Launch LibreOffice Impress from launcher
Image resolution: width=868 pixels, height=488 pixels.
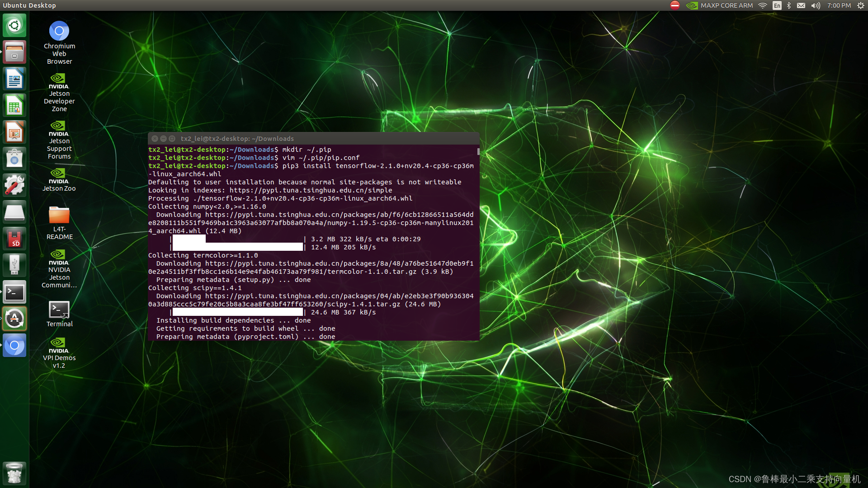coord(14,132)
